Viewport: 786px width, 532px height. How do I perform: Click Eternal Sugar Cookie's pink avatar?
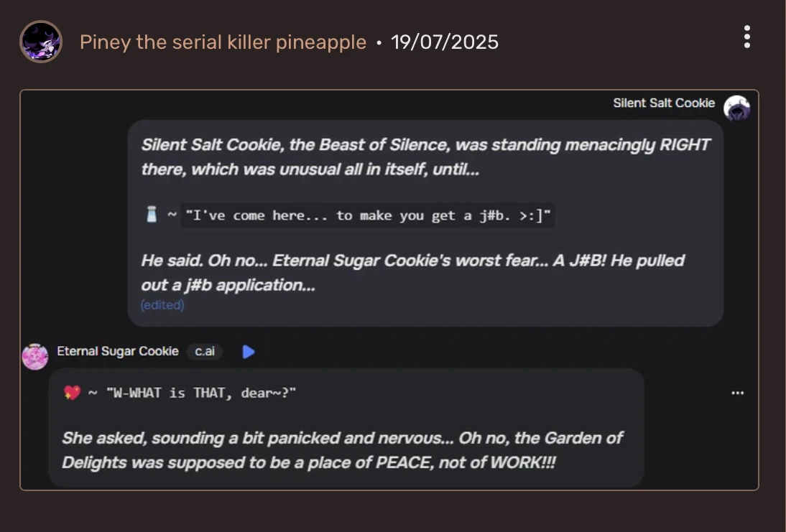pos(34,356)
